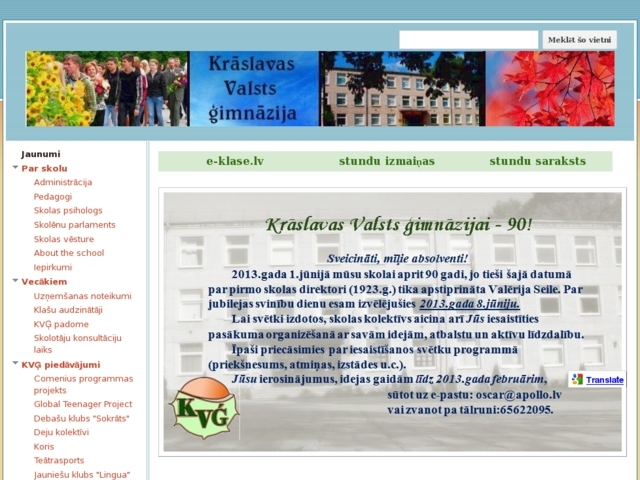Viewport: 640px width, 480px height.
Task: Click the 'Meklēt šo vietni' search button
Action: pyautogui.click(x=579, y=40)
